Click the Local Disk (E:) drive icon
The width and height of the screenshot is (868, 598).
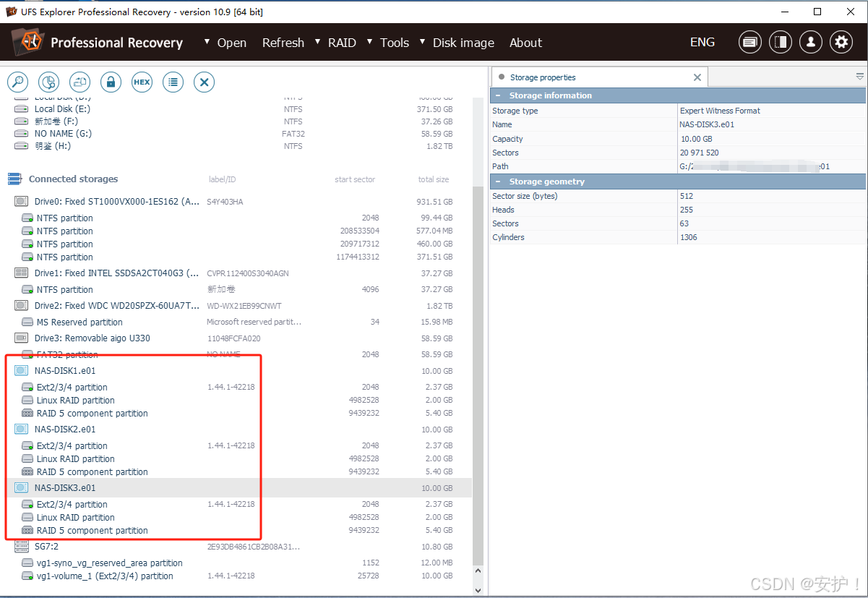tap(22, 108)
